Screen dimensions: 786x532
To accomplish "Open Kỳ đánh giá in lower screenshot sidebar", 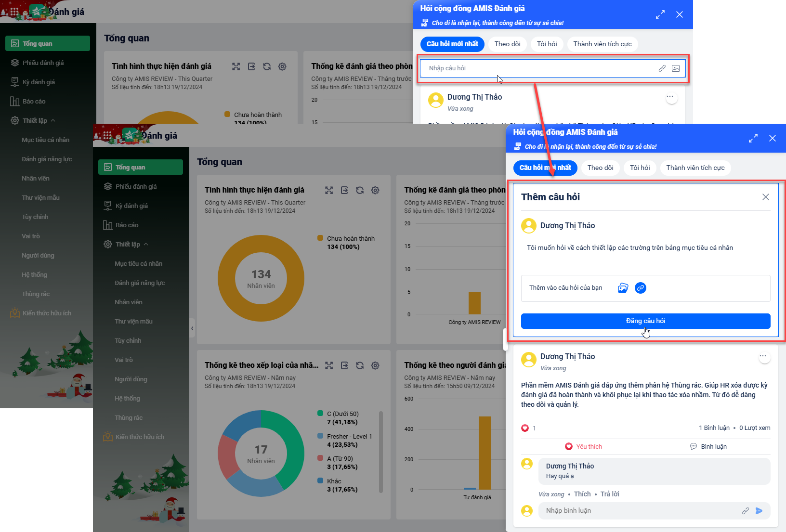I will [141, 206].
